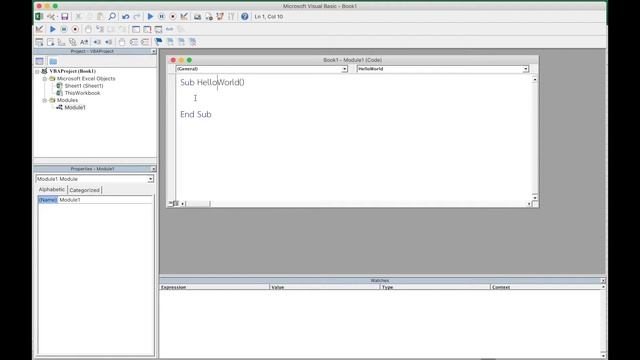This screenshot has height=360, width=640.
Task: Open the Module1 Module object dropdown
Action: 150,179
